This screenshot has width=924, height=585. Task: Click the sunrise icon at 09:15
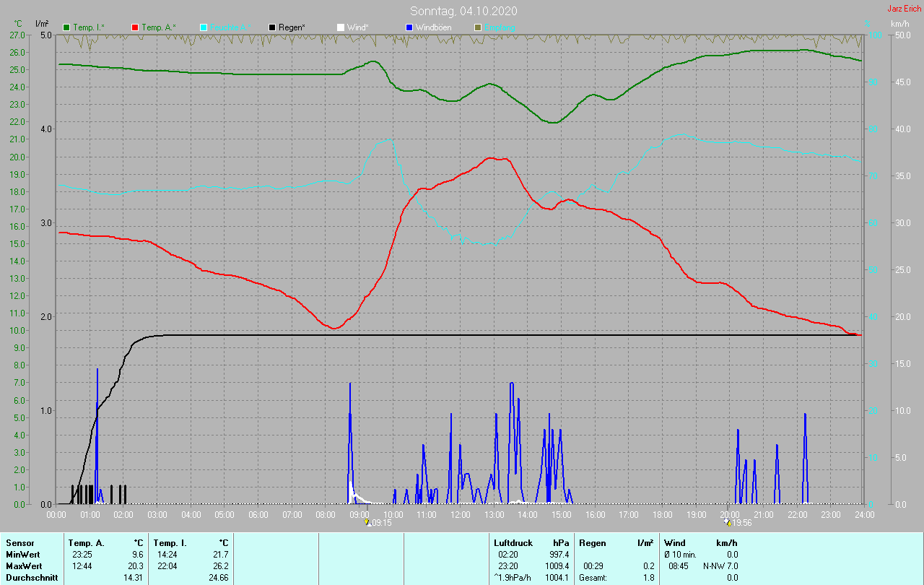(x=369, y=522)
